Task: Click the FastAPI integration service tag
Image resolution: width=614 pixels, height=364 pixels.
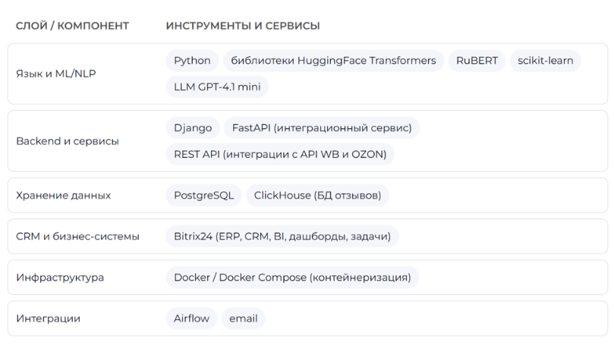Action: [321, 128]
